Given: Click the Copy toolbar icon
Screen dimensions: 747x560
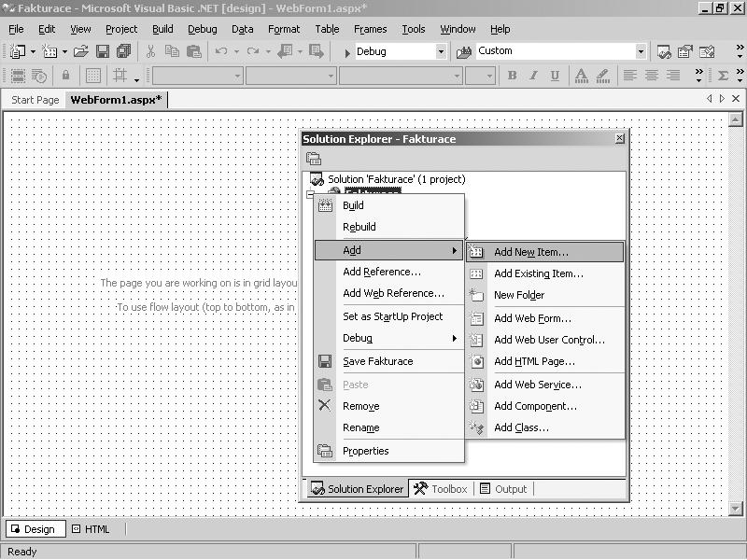Looking at the screenshot, I should click(172, 51).
